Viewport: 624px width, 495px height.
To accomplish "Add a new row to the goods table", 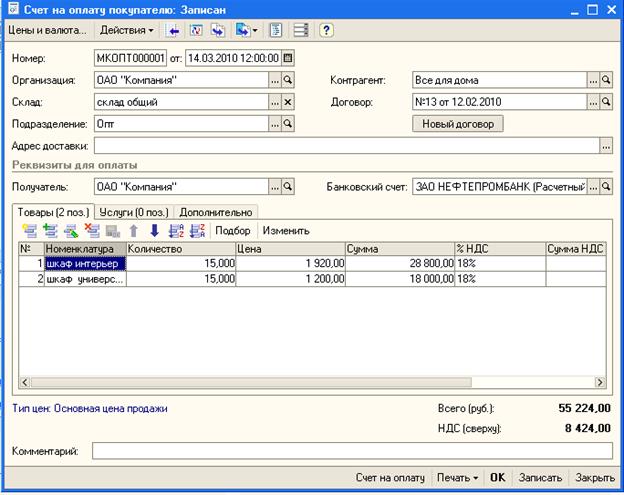I will 28,230.
